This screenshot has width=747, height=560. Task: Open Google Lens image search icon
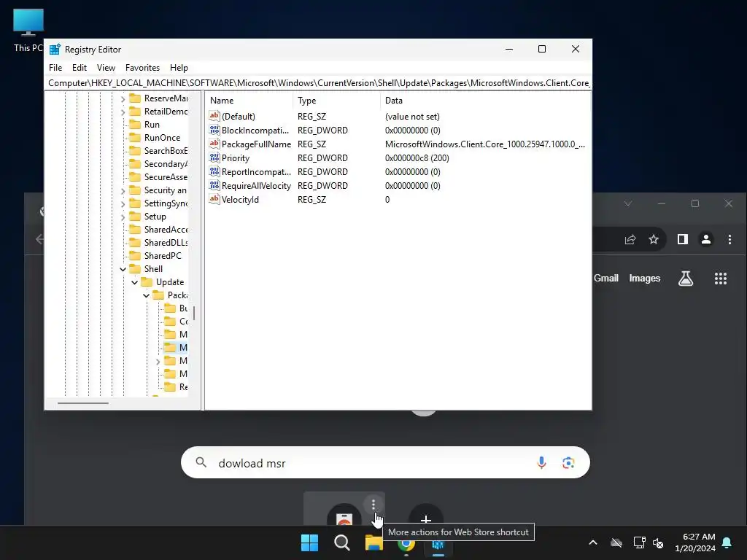pyautogui.click(x=568, y=462)
